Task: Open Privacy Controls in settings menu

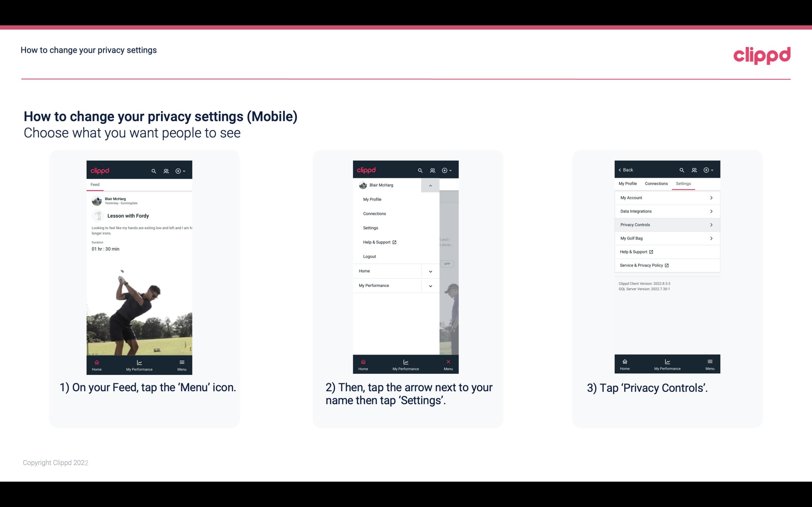Action: [667, 225]
